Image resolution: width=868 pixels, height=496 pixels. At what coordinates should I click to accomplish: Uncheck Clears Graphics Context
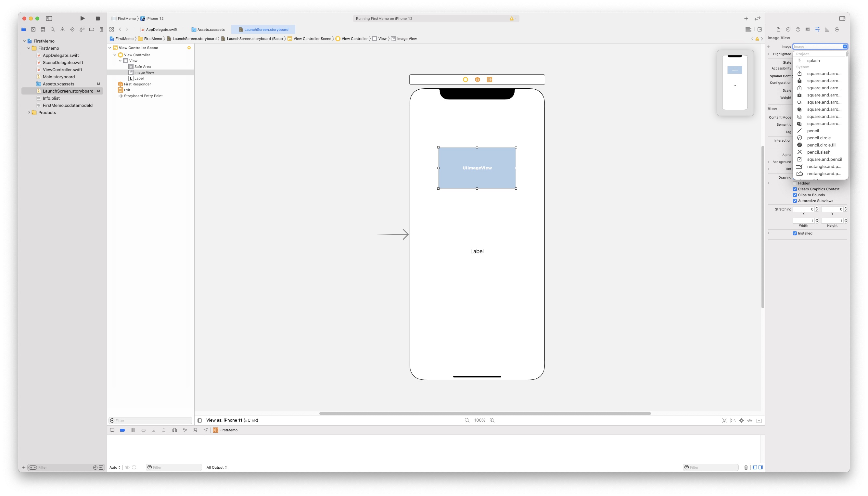click(x=795, y=189)
